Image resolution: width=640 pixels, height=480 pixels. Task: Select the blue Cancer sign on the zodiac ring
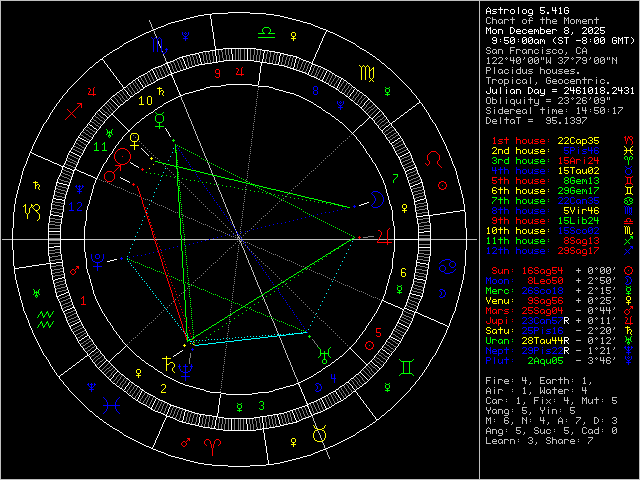click(x=447, y=267)
